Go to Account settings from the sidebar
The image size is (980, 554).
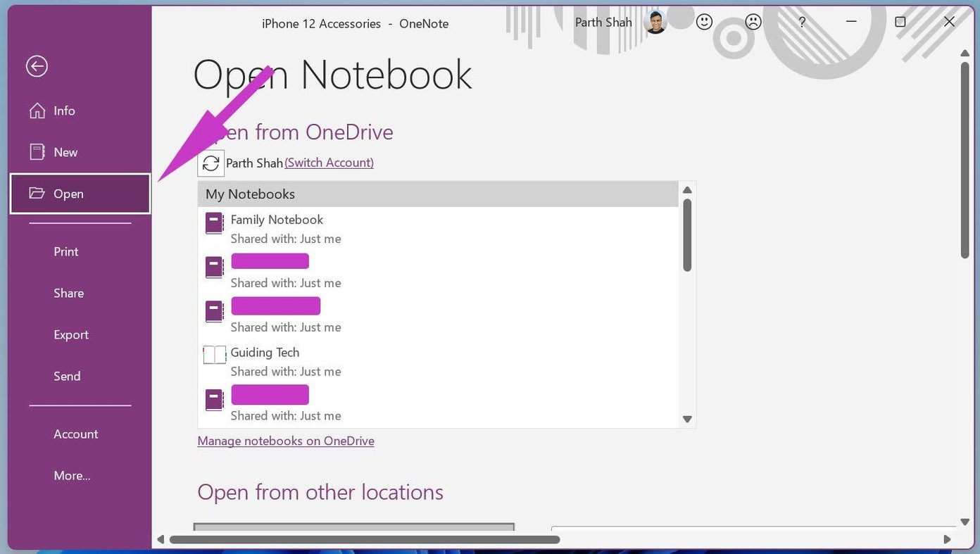[75, 434]
